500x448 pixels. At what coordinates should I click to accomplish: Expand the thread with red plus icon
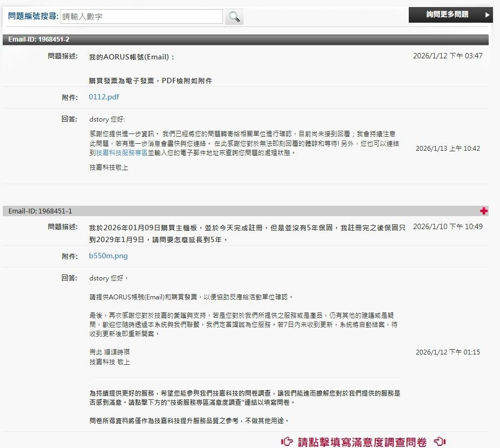coord(484,210)
